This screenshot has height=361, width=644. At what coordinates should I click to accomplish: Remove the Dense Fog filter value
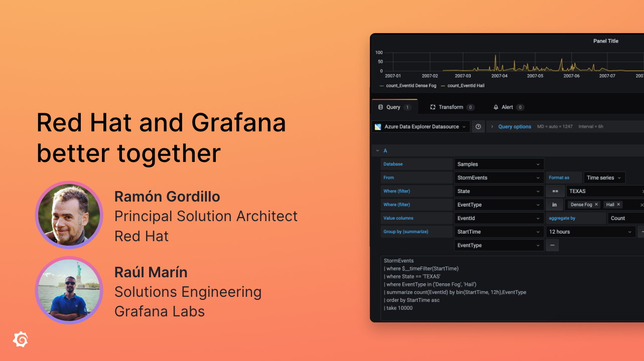pyautogui.click(x=596, y=205)
